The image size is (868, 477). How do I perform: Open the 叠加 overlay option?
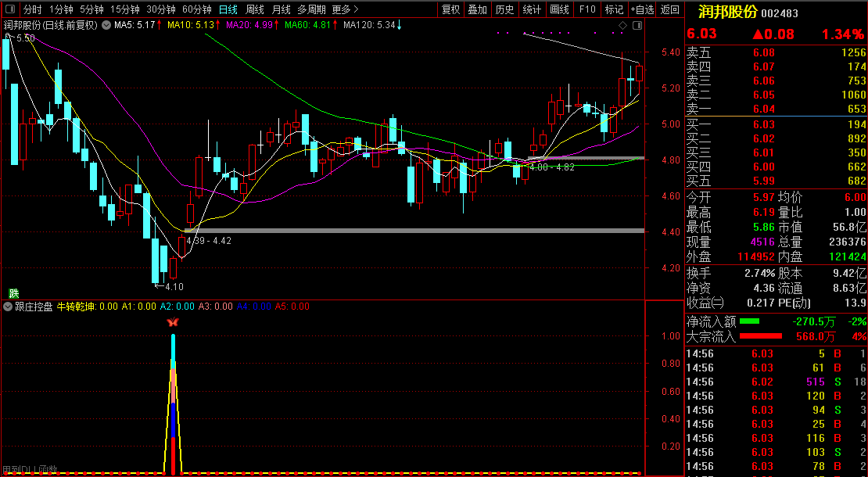click(477, 9)
